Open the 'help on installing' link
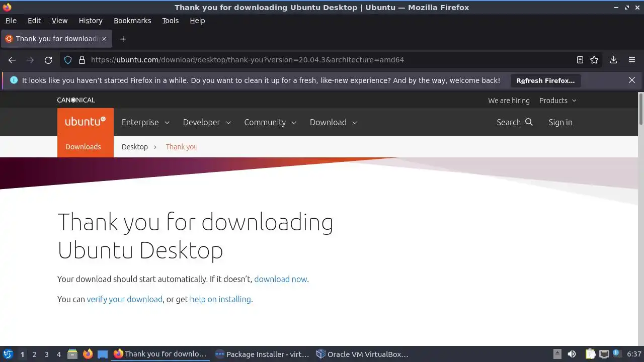The width and height of the screenshot is (644, 362). (x=220, y=299)
